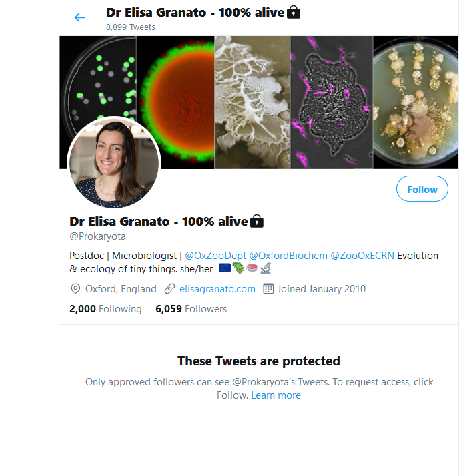Click the EU flag emoji in bio
Image resolution: width=471 pixels, height=476 pixels.
tap(225, 268)
